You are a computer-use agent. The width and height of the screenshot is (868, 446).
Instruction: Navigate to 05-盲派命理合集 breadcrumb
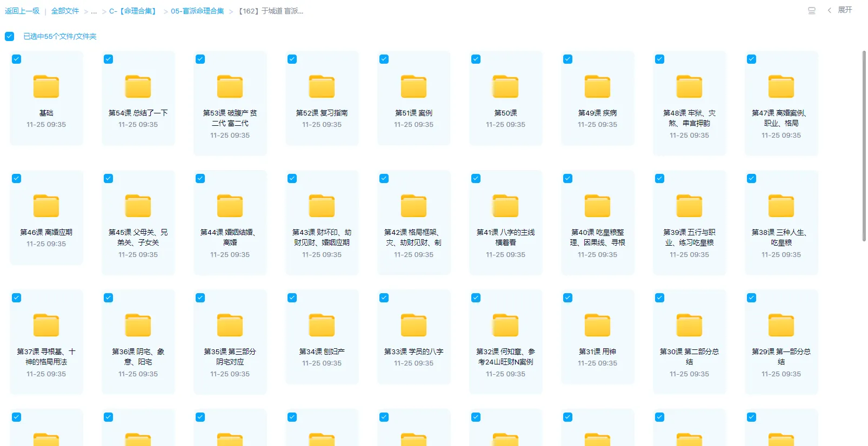[197, 11]
